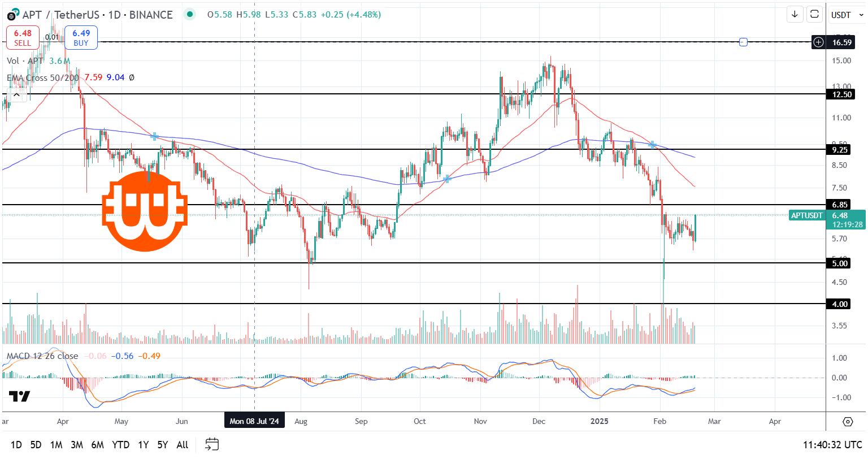Click the EMA cross marker in mid-October
The height and width of the screenshot is (459, 868).
tap(448, 179)
